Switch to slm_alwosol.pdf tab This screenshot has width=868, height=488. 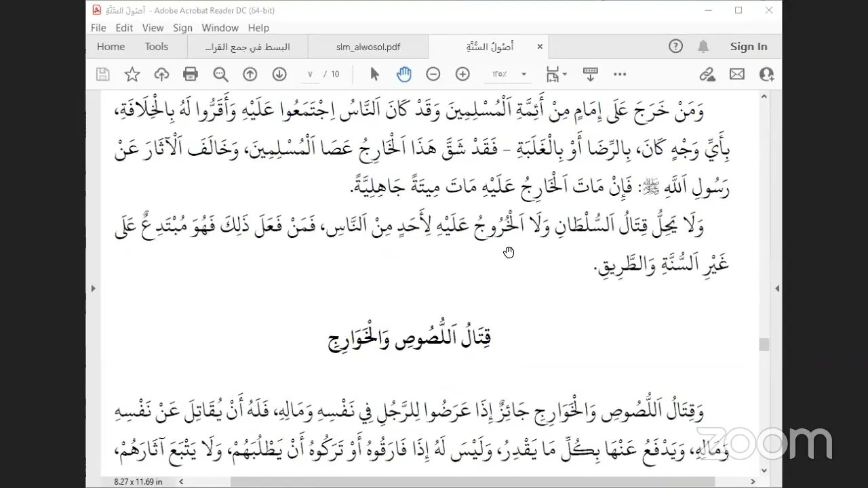[368, 47]
